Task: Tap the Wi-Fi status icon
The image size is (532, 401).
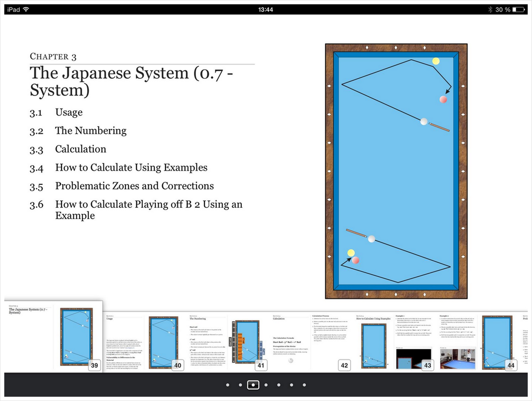Action: click(26, 9)
